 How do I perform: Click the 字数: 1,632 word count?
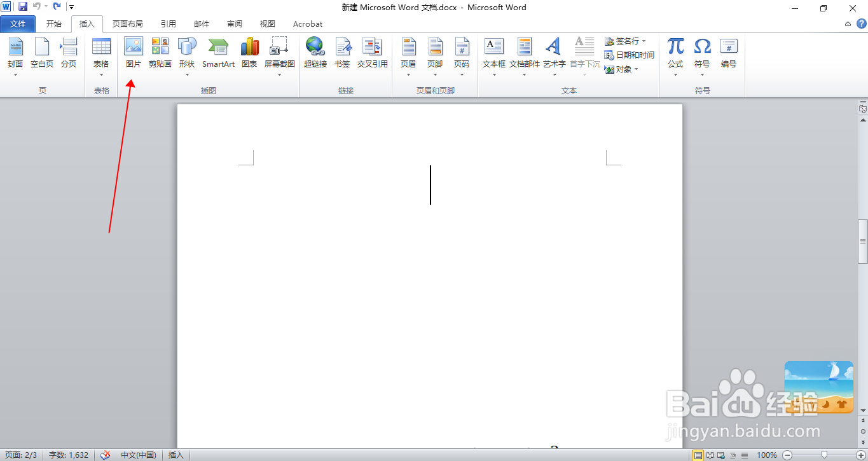coord(69,455)
